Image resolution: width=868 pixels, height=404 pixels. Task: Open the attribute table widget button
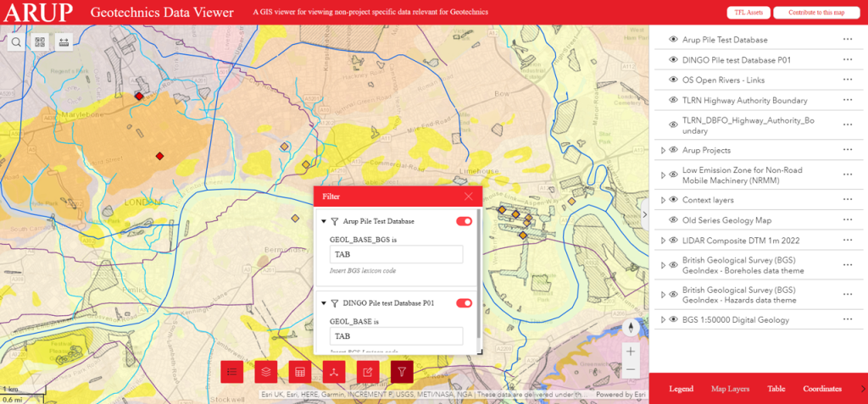tap(300, 371)
